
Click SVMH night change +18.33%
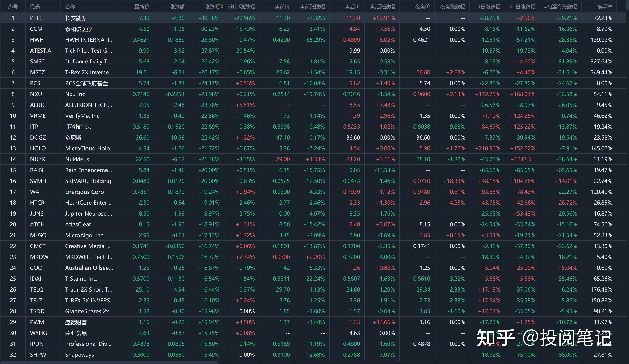(x=454, y=181)
